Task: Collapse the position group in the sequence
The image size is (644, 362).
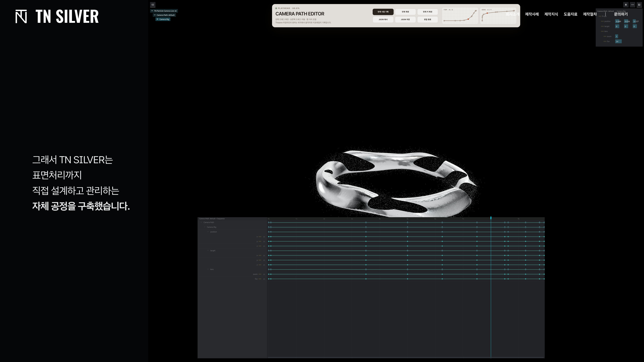Action: pyautogui.click(x=208, y=232)
